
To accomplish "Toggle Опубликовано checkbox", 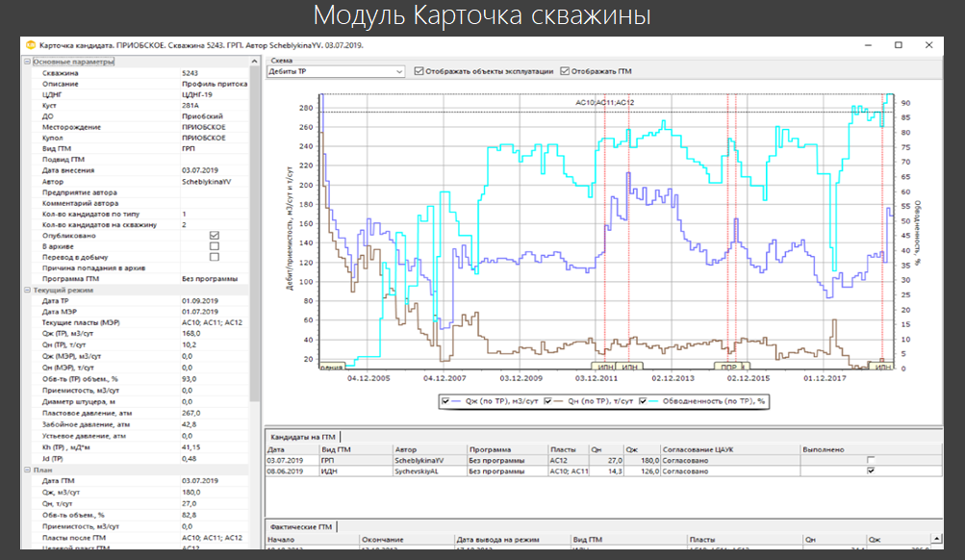I will (215, 236).
